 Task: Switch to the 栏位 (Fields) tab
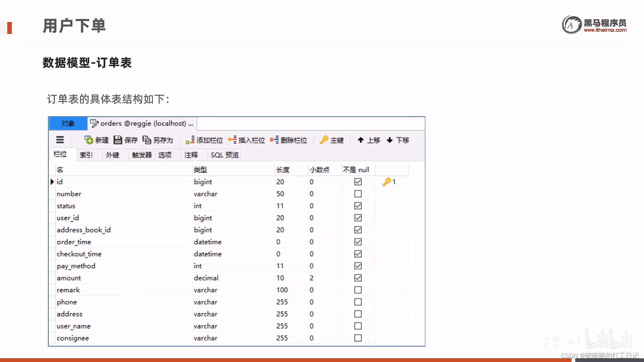63,154
